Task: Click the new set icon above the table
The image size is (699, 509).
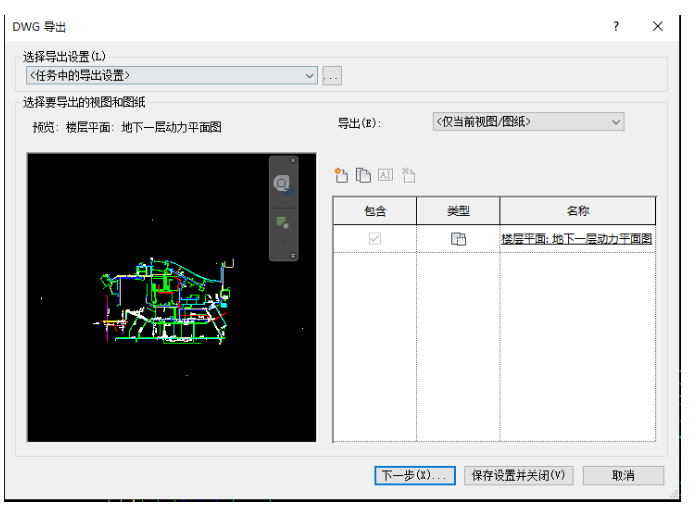Action: click(x=341, y=175)
